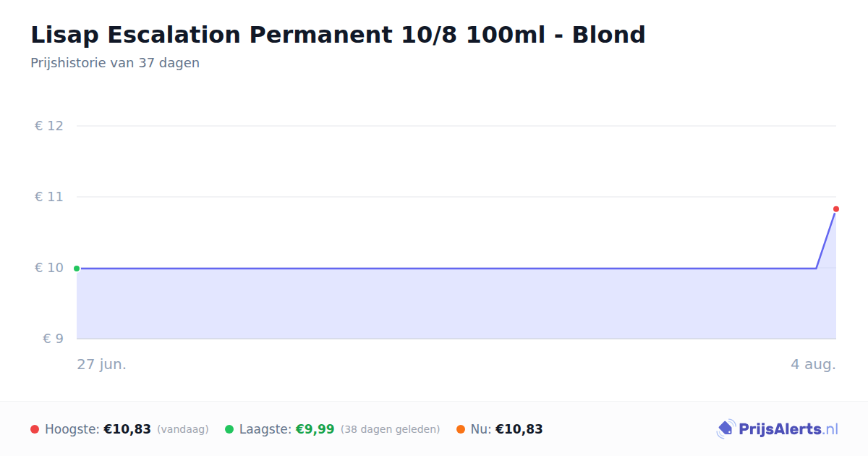Select the green lowest-price point on chart

[x=77, y=269]
